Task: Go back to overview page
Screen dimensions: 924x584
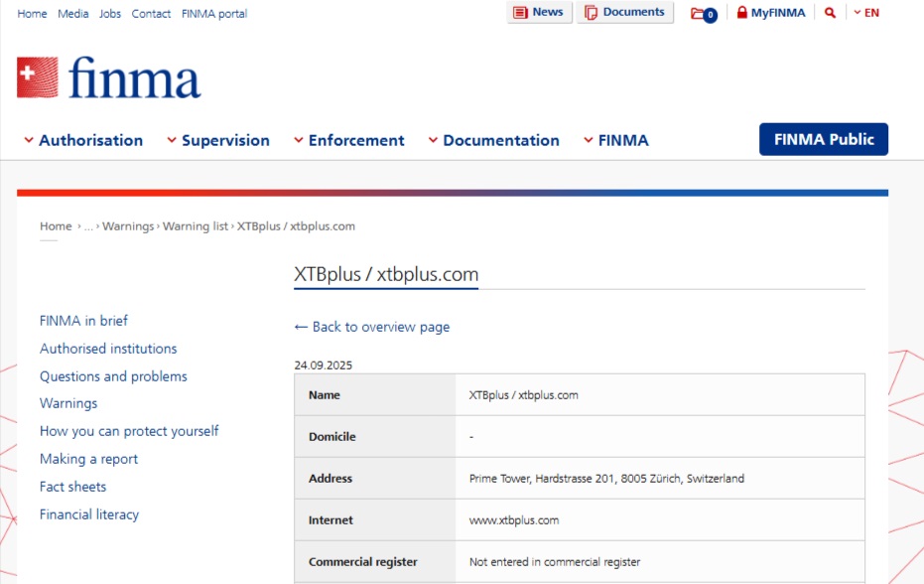Action: click(372, 327)
